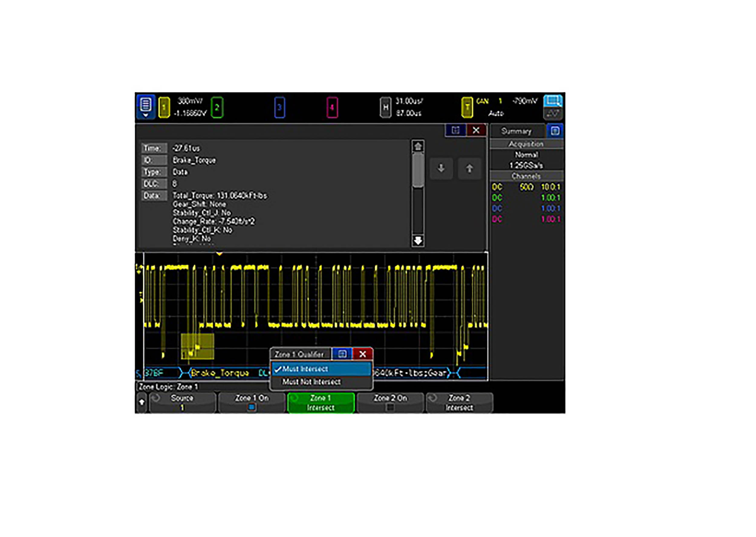The height and width of the screenshot is (537, 756).
Task: Open the horizontal H timebase settings
Action: coord(385,107)
